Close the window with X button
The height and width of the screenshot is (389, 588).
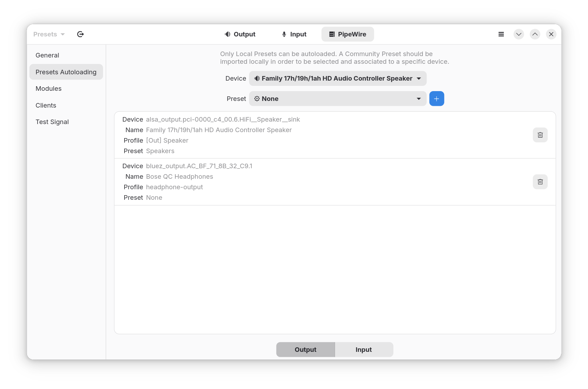click(551, 34)
